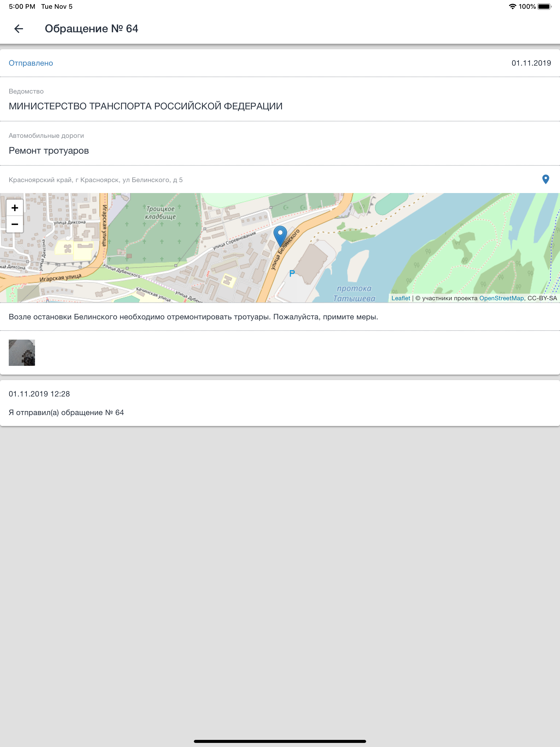560x747 pixels.
Task: Tap the Ведомство field label
Action: coord(26,92)
